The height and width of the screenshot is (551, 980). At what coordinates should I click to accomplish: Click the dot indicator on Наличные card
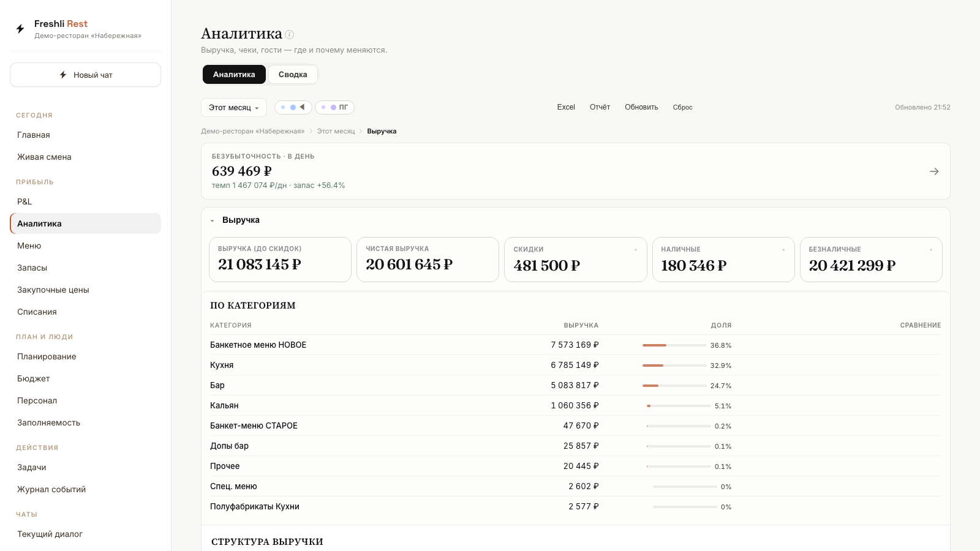[x=783, y=250]
